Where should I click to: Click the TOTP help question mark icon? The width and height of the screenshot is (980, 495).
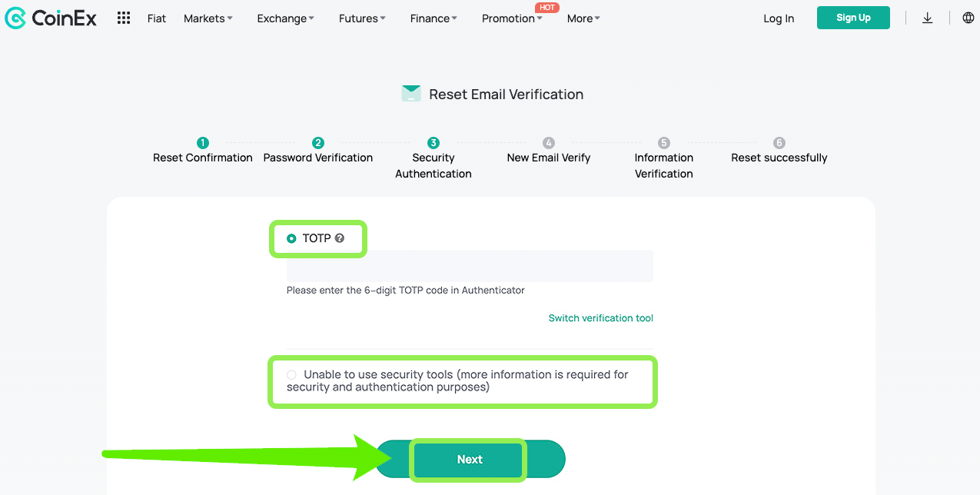[340, 238]
